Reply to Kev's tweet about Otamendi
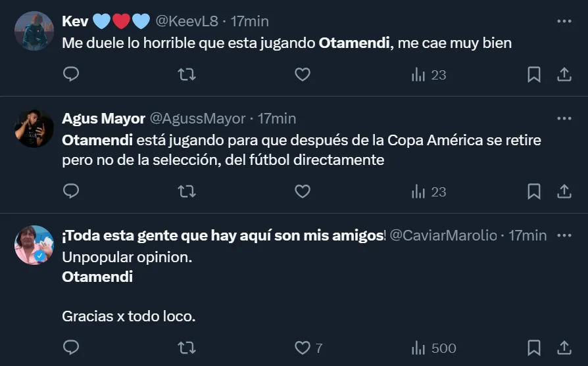588x366 pixels. point(71,75)
